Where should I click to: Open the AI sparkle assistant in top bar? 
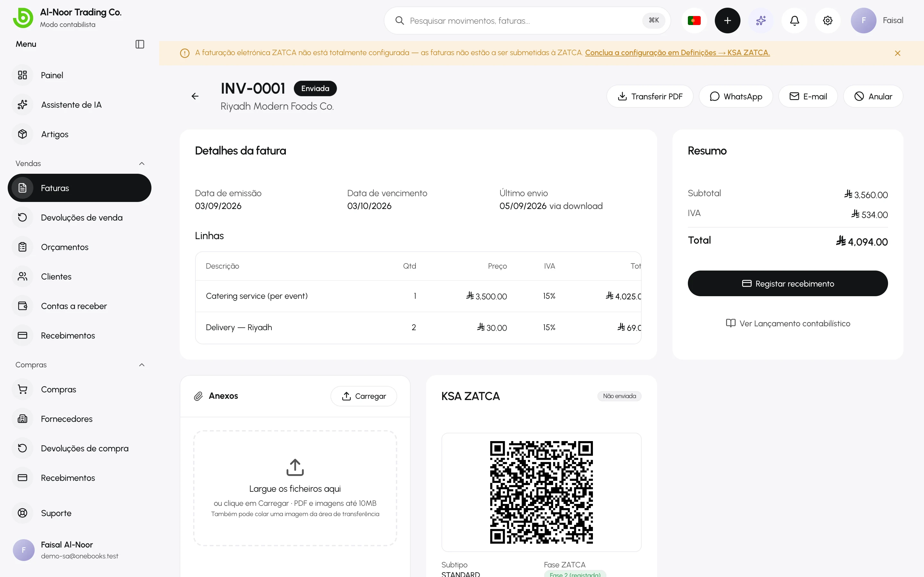761,21
